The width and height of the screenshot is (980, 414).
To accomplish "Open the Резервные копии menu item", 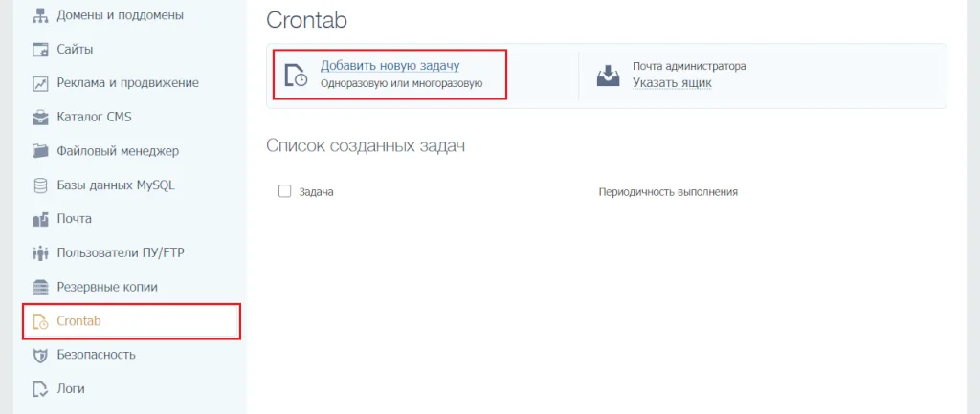I will click(107, 287).
